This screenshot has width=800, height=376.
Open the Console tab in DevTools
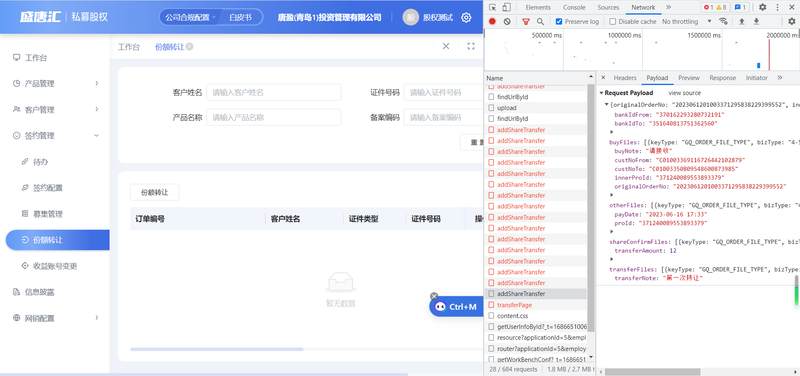pos(574,7)
